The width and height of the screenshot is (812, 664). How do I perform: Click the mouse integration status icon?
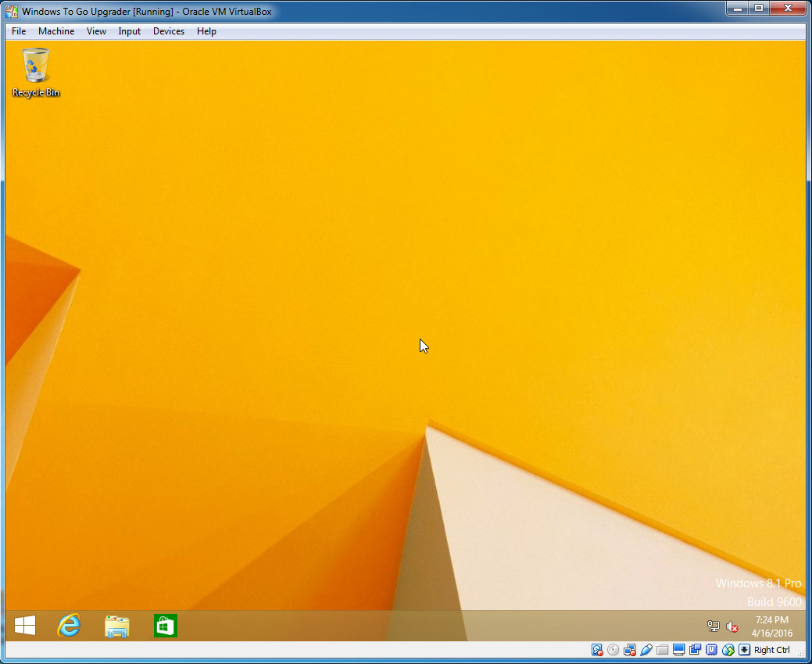728,650
